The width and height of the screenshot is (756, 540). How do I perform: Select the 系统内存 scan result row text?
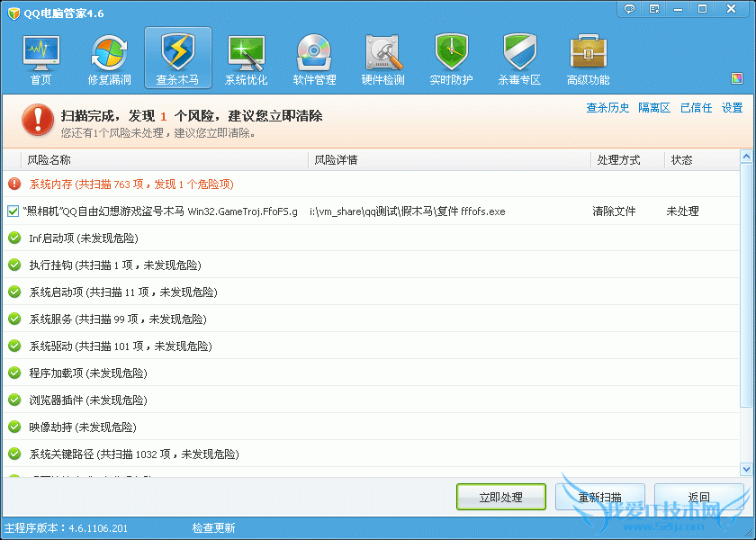pos(131,184)
